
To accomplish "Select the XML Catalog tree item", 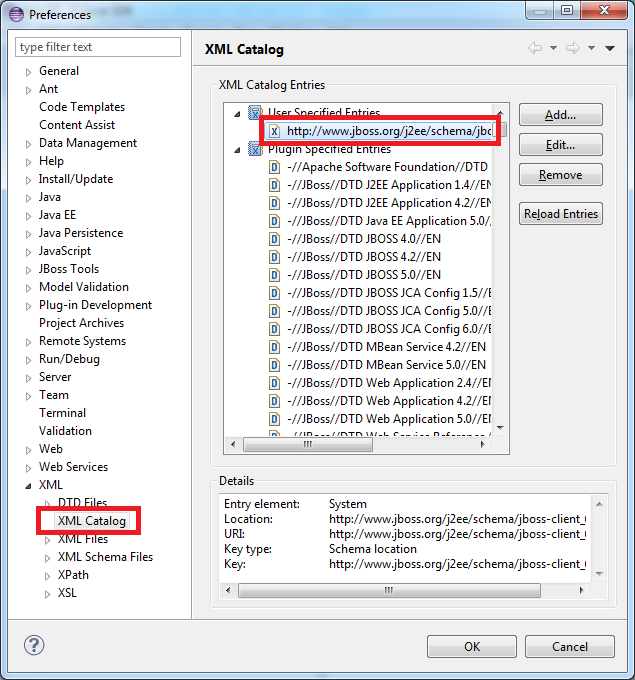I will pyautogui.click(x=92, y=520).
